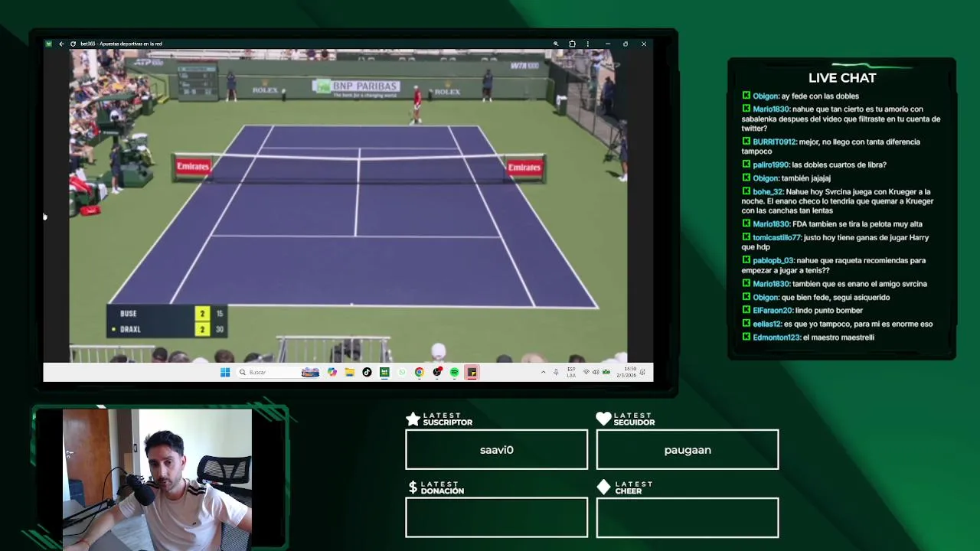This screenshot has height=551, width=980.
Task: Click the BUSE DRAXL scoreboard overlay
Action: coord(166,321)
